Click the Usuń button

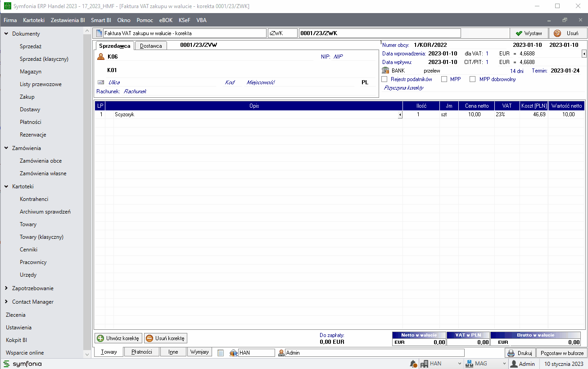[x=568, y=33]
